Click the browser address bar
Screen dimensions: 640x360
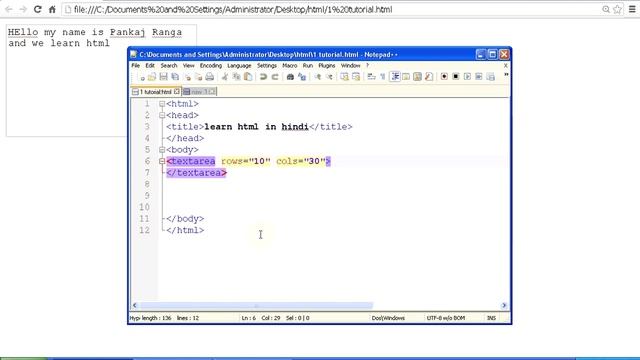[x=333, y=9]
